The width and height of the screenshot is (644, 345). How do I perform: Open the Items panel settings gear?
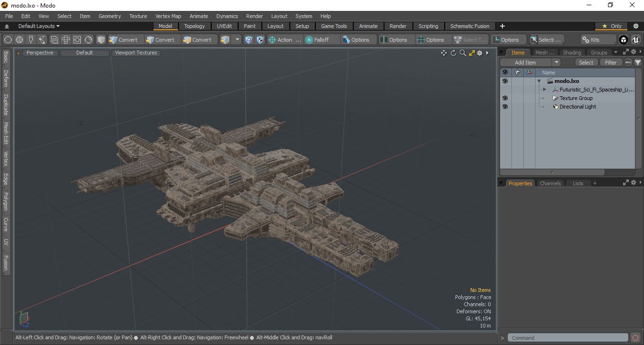point(633,52)
